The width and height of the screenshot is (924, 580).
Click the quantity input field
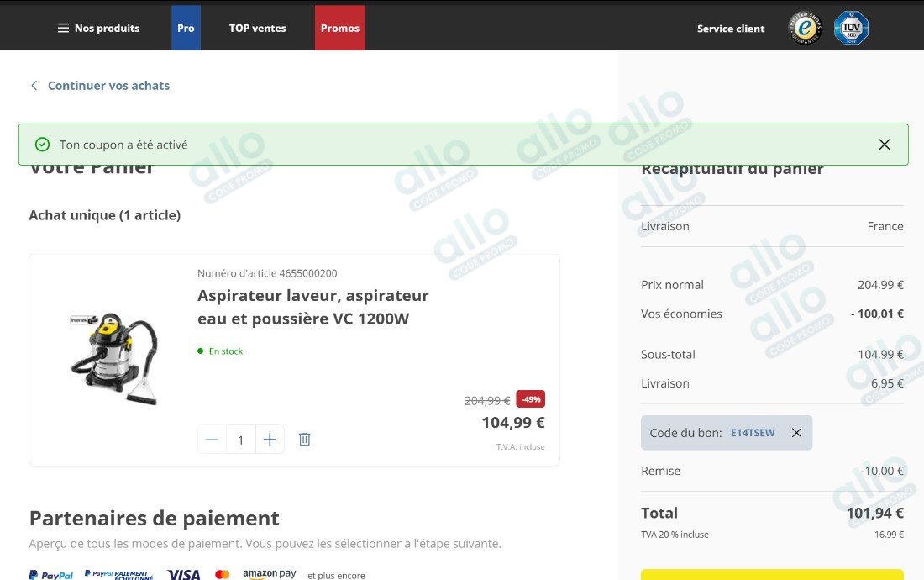coord(240,440)
